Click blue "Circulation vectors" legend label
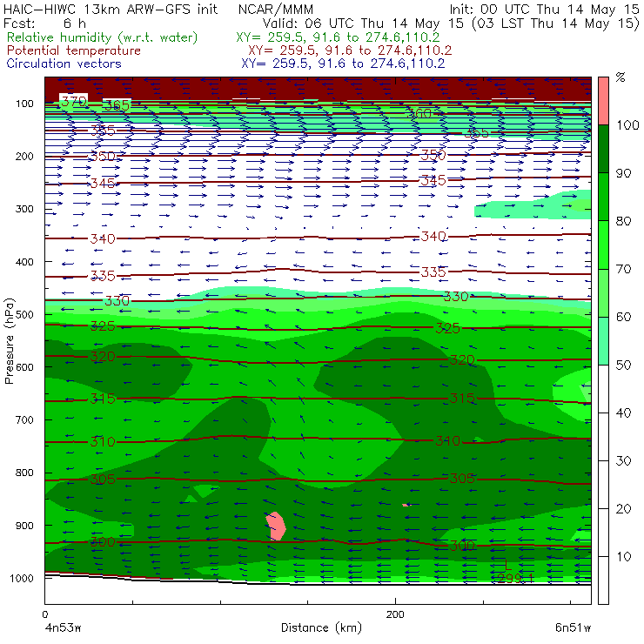Screen dimensions: 644x644 64,64
